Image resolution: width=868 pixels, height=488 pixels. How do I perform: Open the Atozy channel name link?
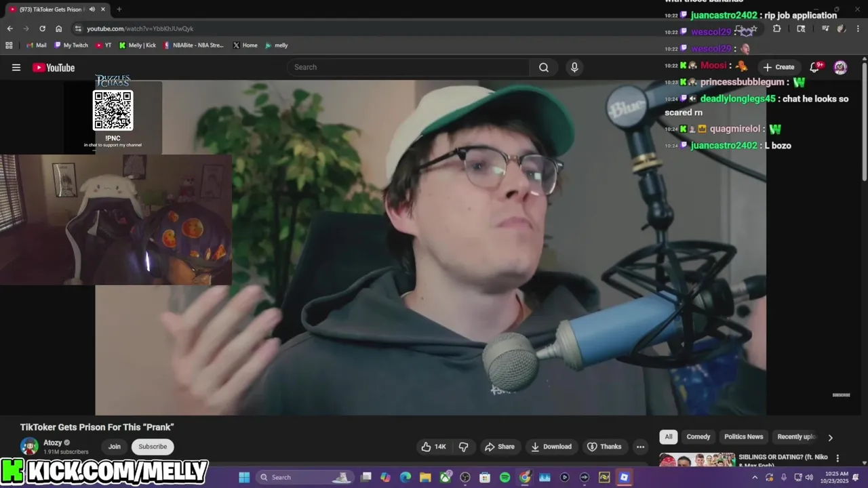click(x=53, y=443)
